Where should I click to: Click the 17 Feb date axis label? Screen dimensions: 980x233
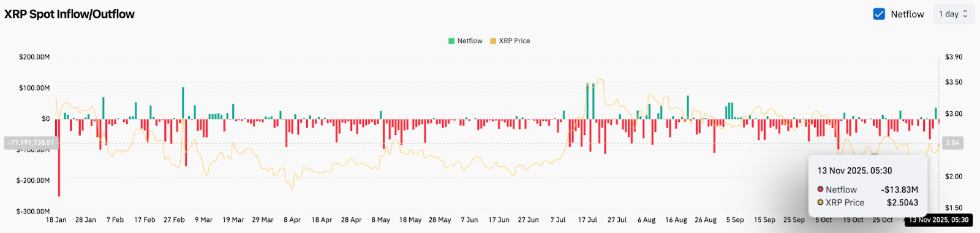145,220
